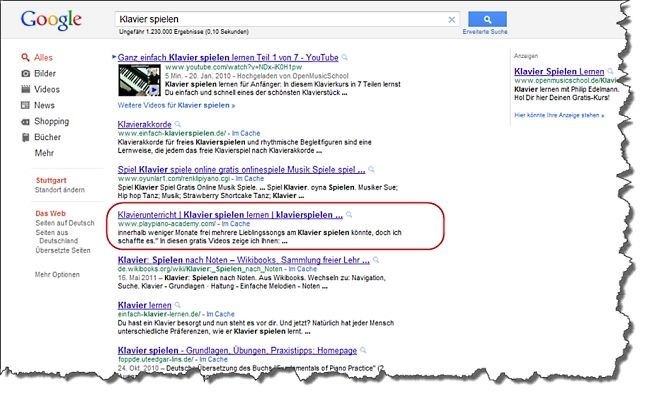Select the 'Das Web' filter

click(x=51, y=214)
